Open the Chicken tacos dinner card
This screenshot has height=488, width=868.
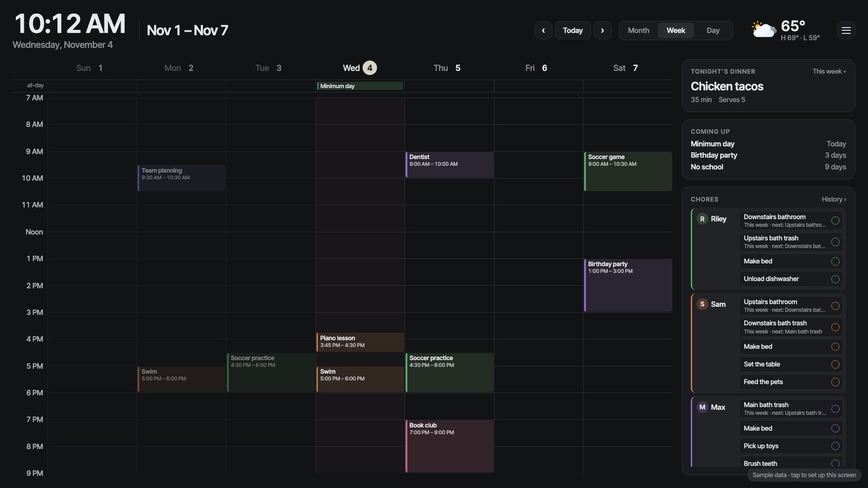point(768,86)
